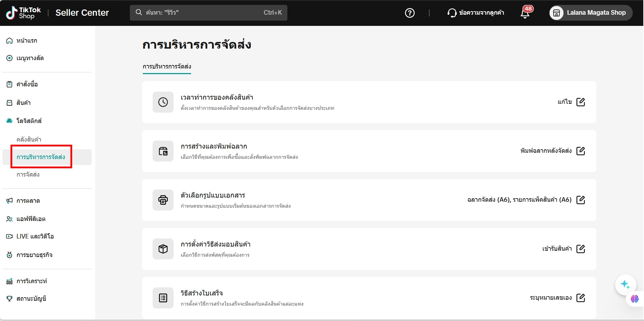Click วิธีสร้างใบเสร็จ card title
Image resolution: width=644 pixels, height=321 pixels.
[202, 293]
